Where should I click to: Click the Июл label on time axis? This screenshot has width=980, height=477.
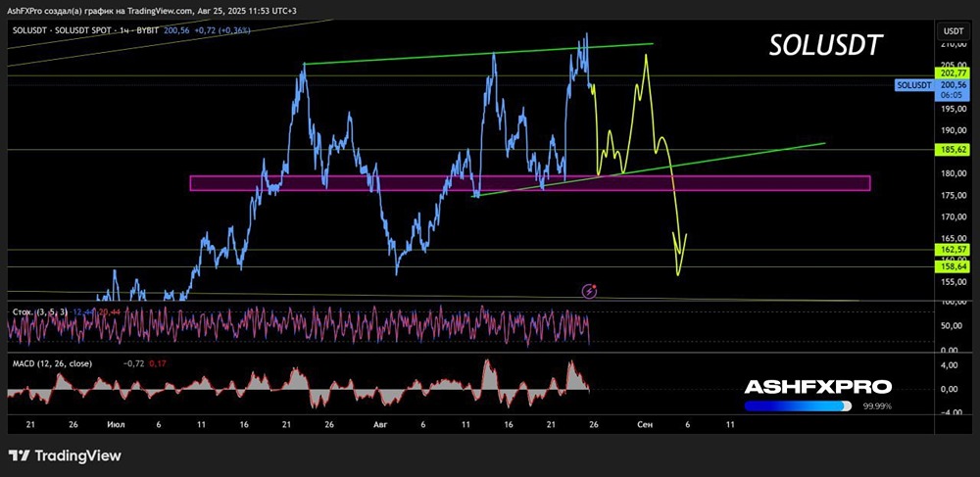[116, 424]
